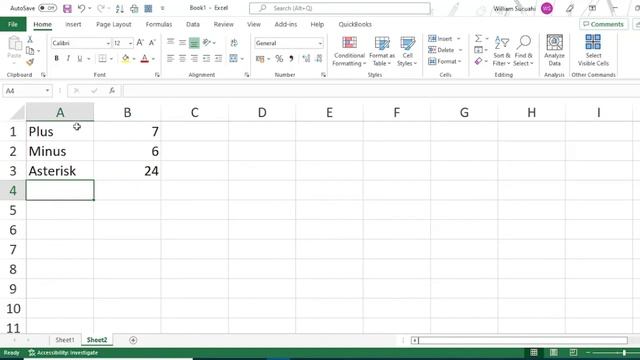Click the Insert Function fx icon
Image resolution: width=640 pixels, height=360 pixels.
click(112, 91)
